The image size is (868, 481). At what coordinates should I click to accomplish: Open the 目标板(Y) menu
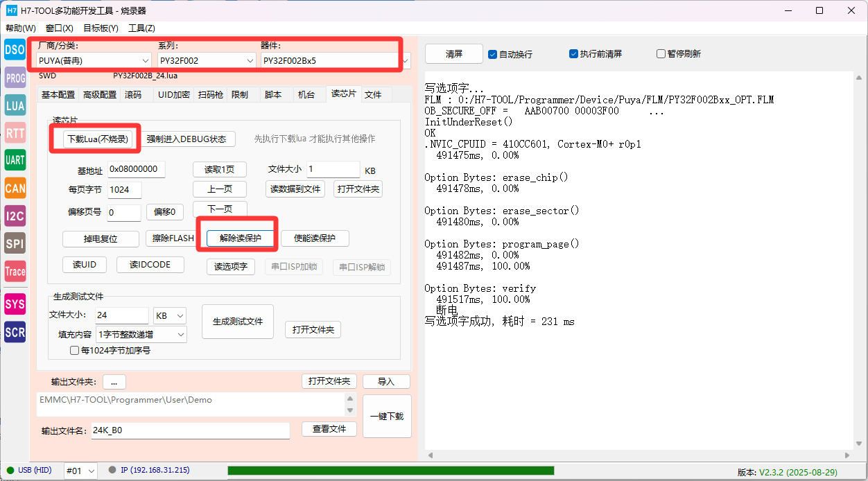[101, 28]
